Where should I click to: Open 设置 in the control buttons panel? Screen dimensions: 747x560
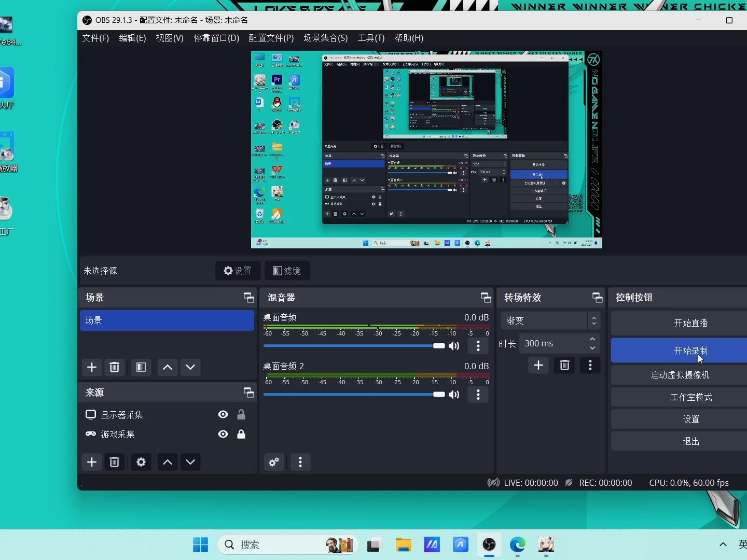[679, 419]
